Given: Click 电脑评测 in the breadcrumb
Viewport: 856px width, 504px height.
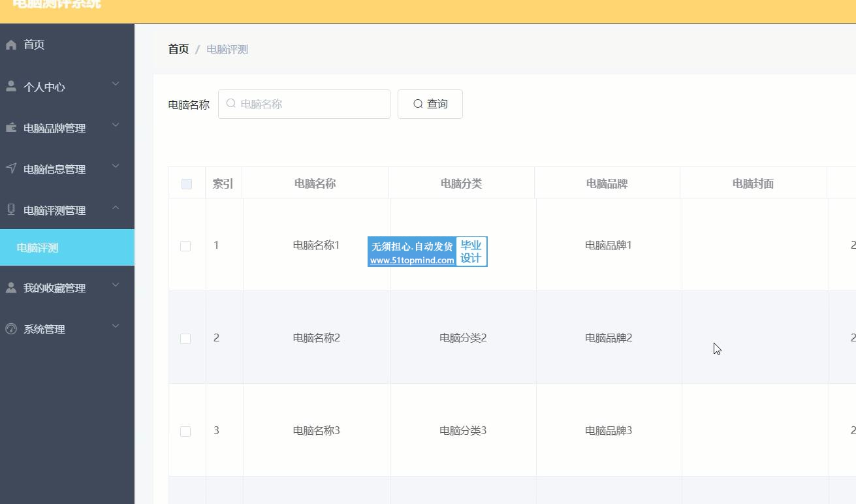Looking at the screenshot, I should pyautogui.click(x=227, y=50).
